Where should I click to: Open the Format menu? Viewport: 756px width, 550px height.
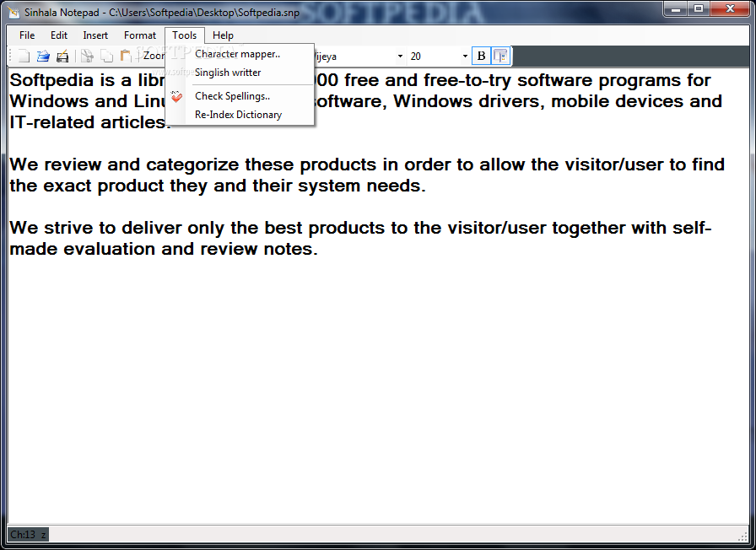(140, 35)
